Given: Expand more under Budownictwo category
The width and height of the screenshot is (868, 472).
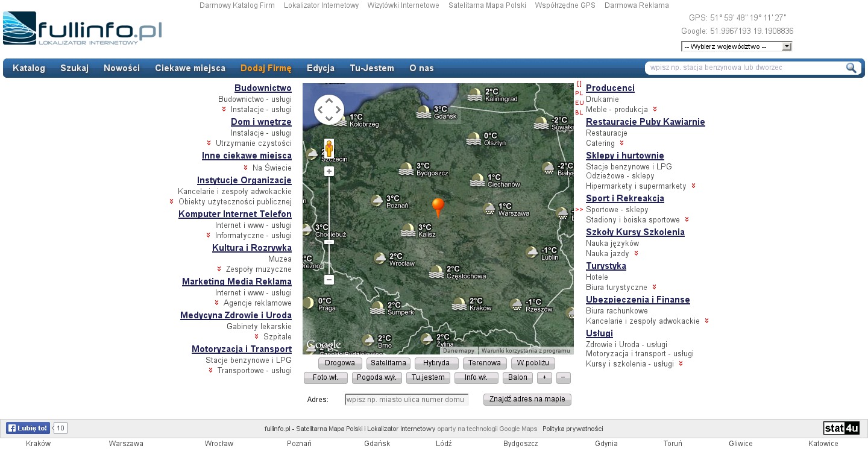Looking at the screenshot, I should tap(224, 109).
